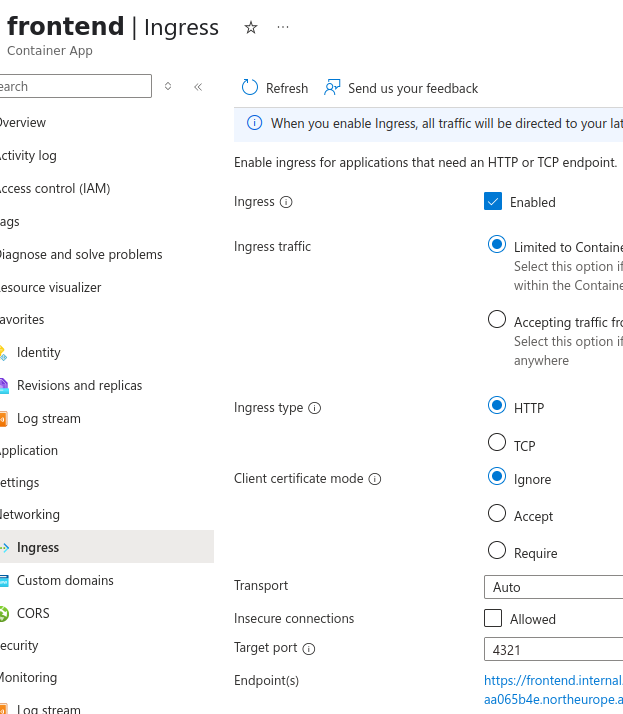Open Custom domains page

tap(65, 580)
